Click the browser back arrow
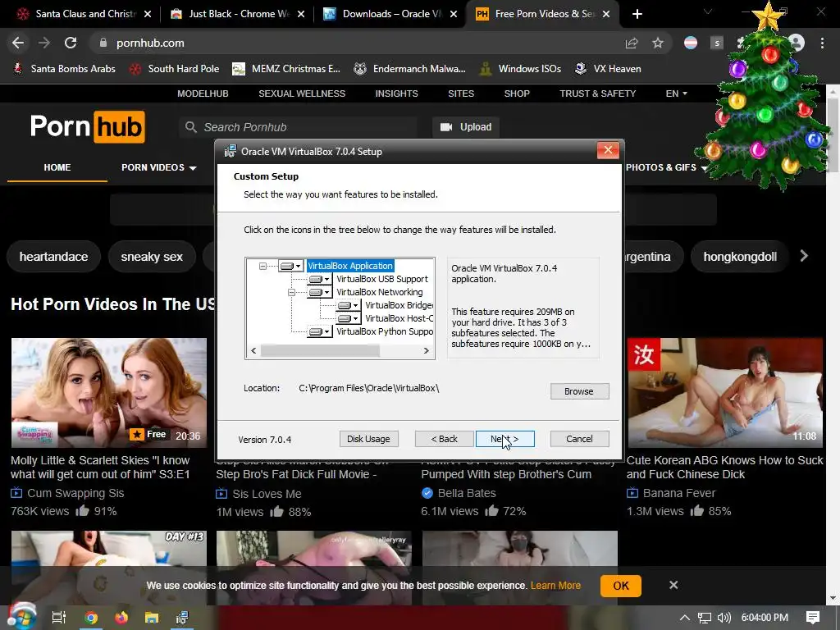 tap(18, 43)
